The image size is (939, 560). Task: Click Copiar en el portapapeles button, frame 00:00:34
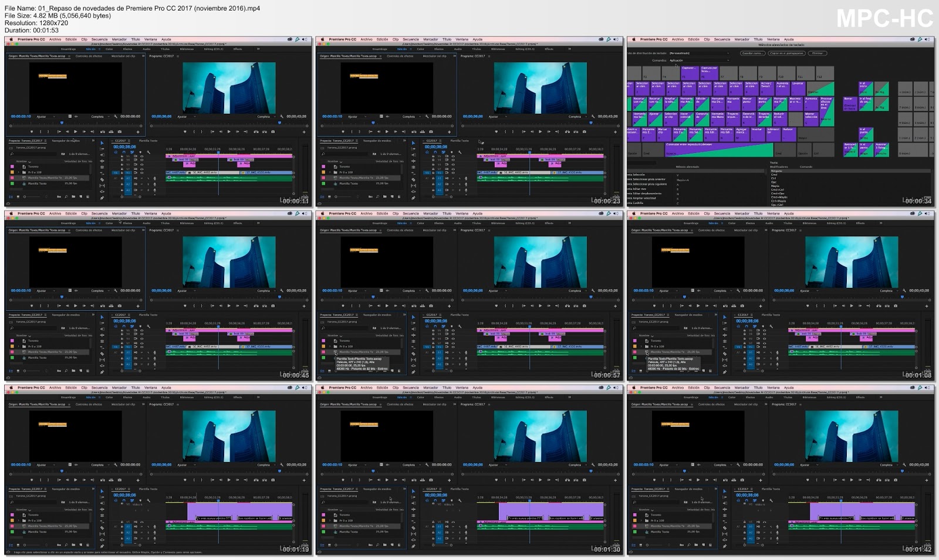(x=786, y=53)
